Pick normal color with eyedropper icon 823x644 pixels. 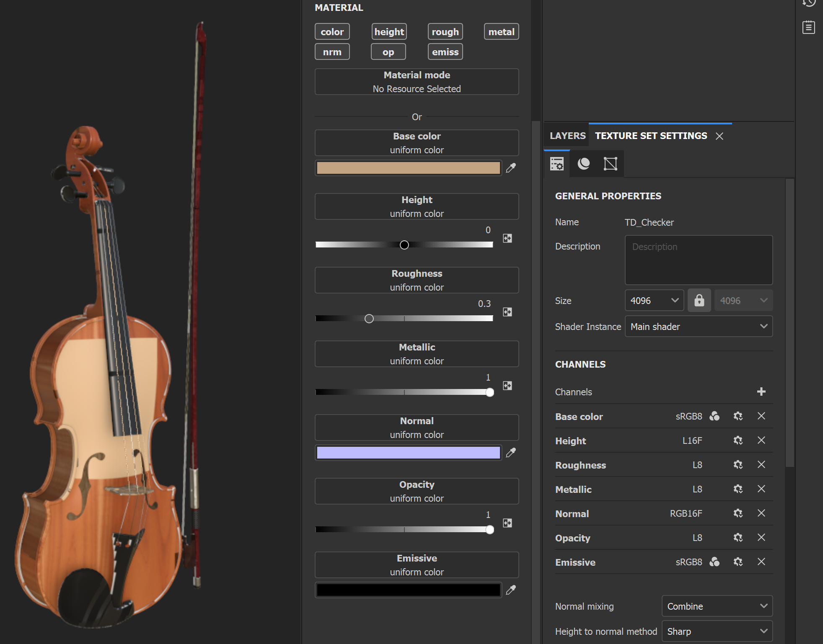[510, 453]
